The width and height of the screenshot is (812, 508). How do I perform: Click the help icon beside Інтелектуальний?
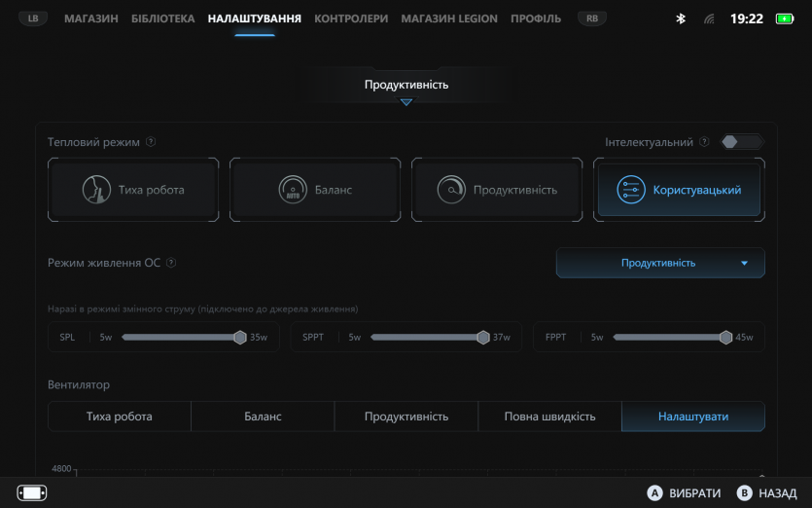pyautogui.click(x=704, y=142)
